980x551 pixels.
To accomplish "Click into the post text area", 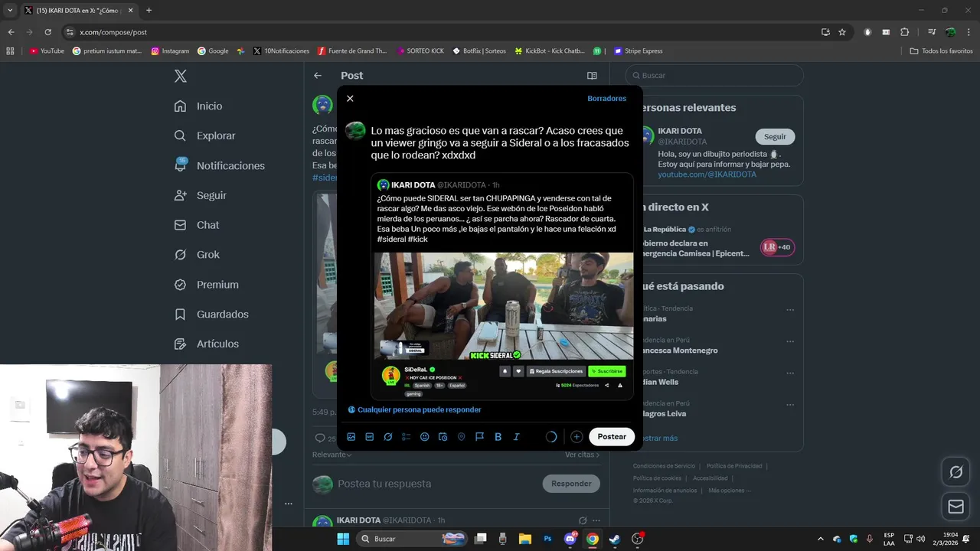I will pos(500,143).
